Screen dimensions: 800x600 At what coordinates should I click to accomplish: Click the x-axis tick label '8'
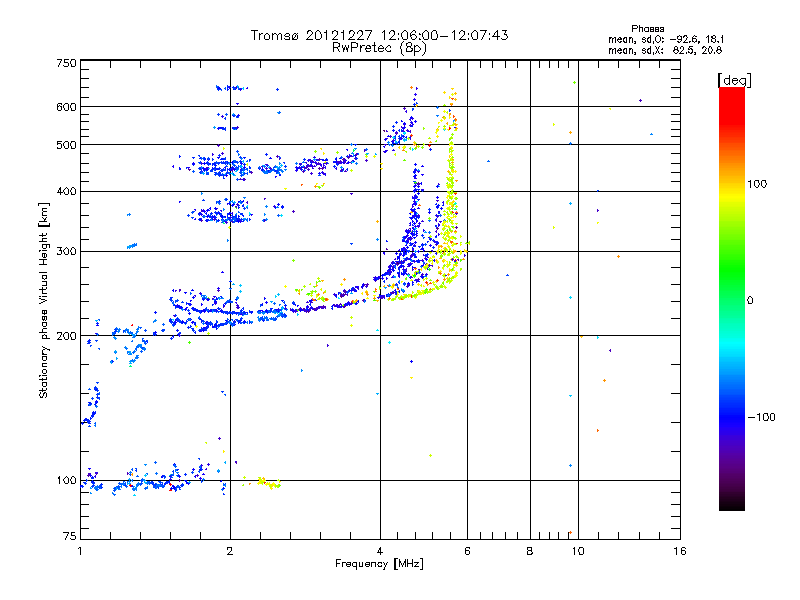[530, 551]
